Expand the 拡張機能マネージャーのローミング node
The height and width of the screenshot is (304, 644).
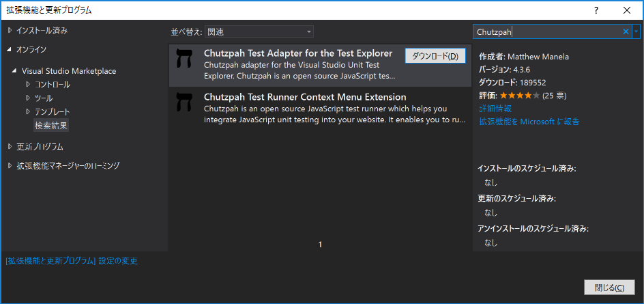(10, 166)
